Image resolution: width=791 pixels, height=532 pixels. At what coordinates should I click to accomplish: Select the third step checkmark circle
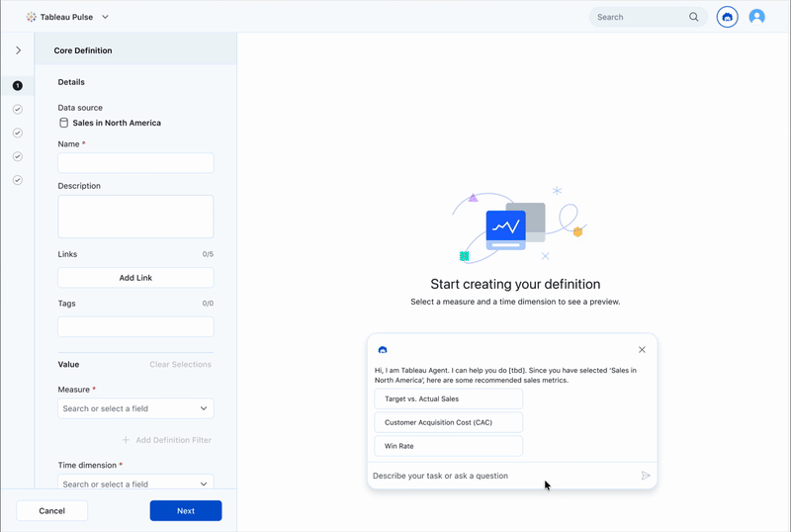(18, 133)
